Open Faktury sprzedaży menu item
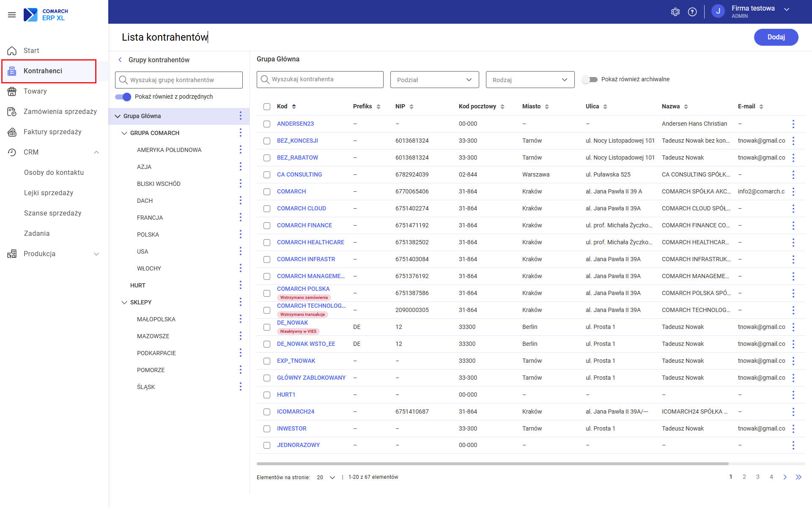 52,132
